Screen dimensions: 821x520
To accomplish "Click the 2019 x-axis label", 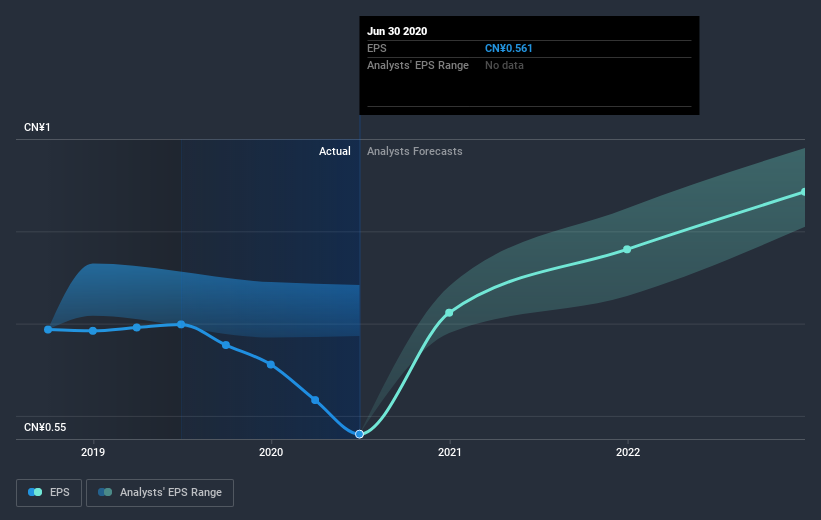I will 93,452.
